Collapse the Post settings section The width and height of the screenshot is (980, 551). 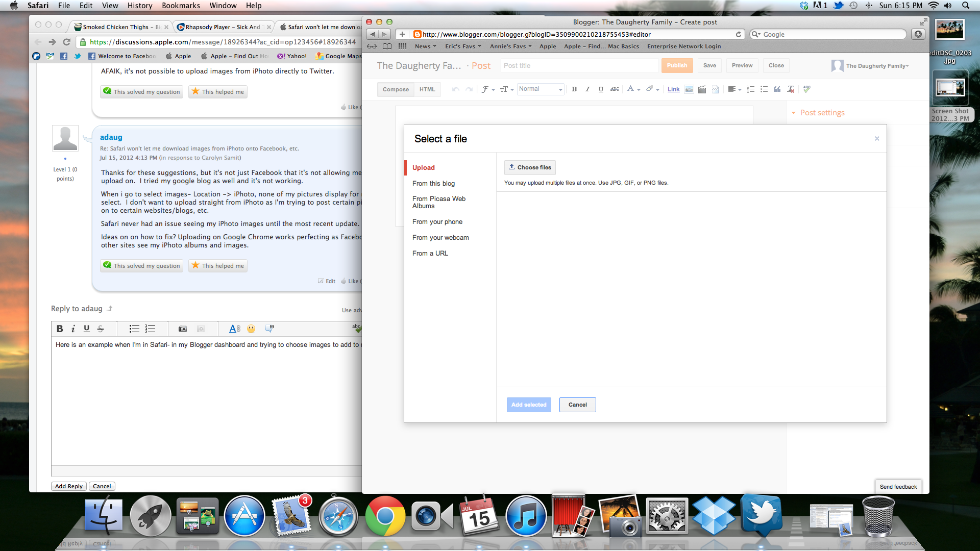tap(794, 113)
